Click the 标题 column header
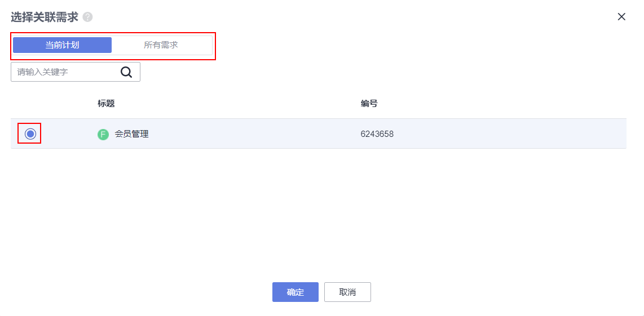The height and width of the screenshot is (316, 644). (106, 104)
